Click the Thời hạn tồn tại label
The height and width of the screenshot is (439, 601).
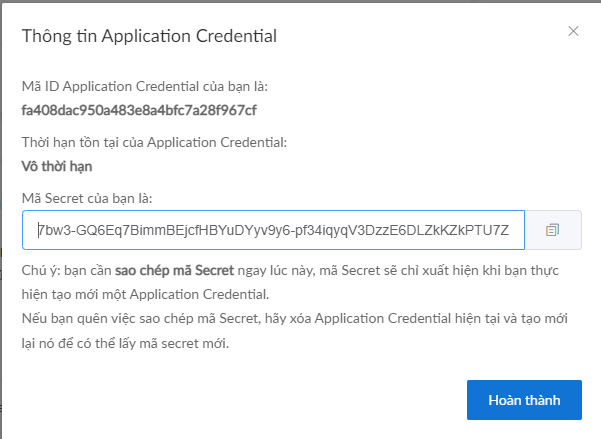[x=154, y=143]
